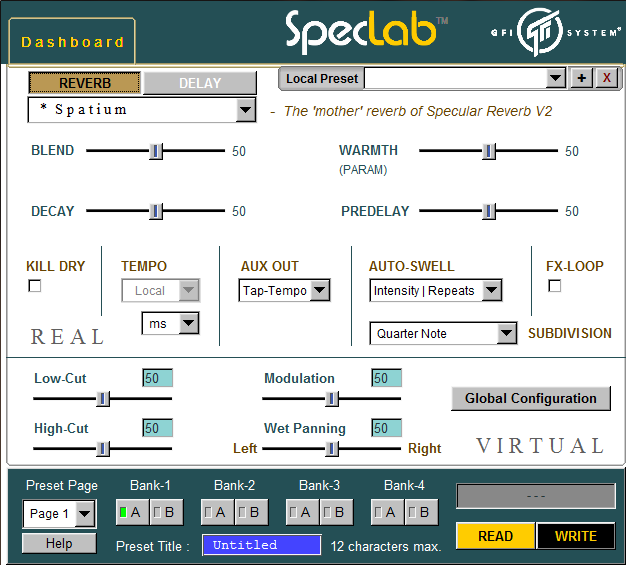Click the Wet Panning slider handle
This screenshot has height=565, width=626.
(x=332, y=449)
